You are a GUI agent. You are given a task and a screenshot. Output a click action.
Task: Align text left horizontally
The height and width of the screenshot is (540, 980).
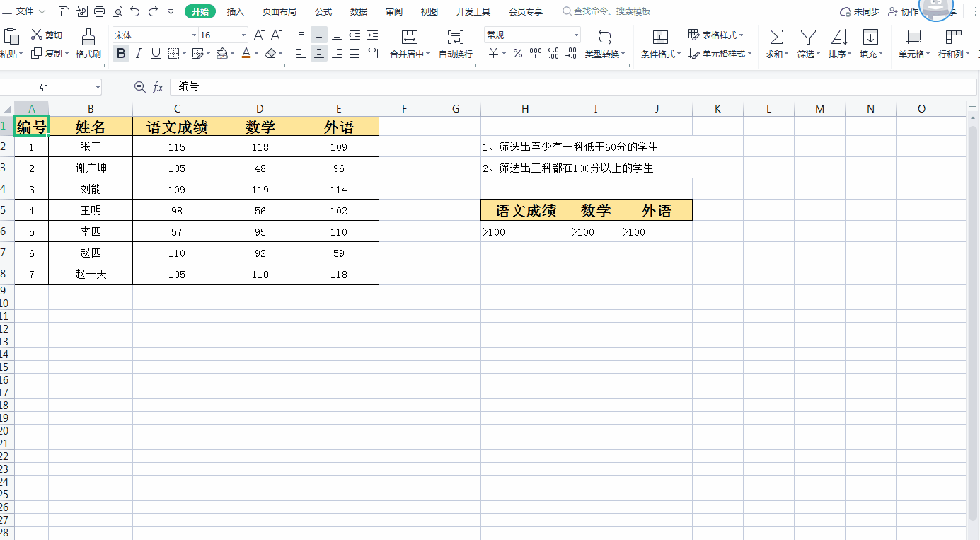coord(301,53)
